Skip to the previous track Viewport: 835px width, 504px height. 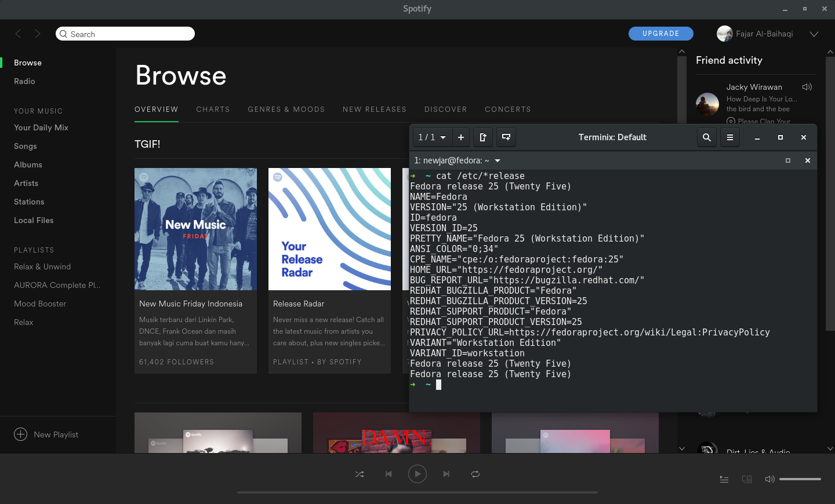pyautogui.click(x=389, y=474)
